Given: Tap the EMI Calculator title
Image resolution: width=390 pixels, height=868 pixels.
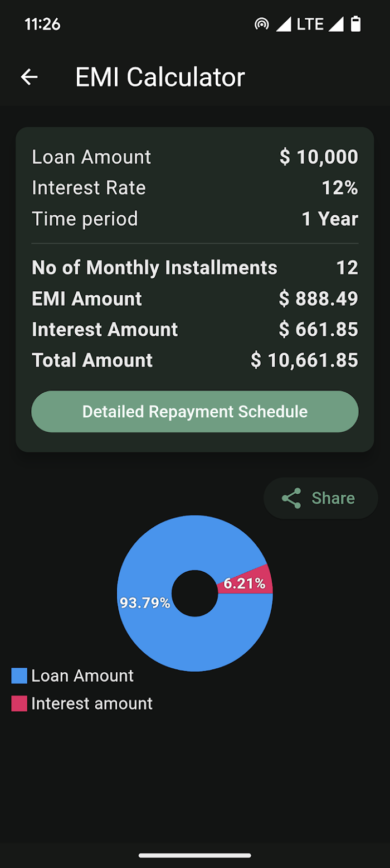Looking at the screenshot, I should pos(160,77).
